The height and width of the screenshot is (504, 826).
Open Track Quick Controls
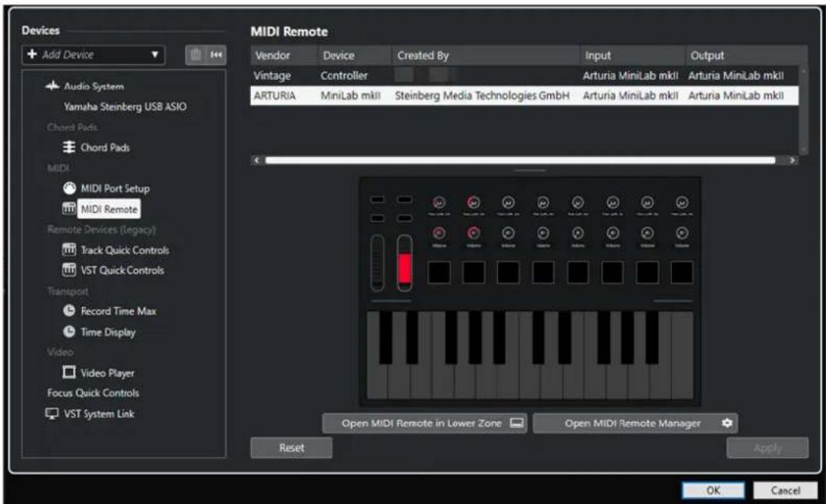(x=125, y=250)
